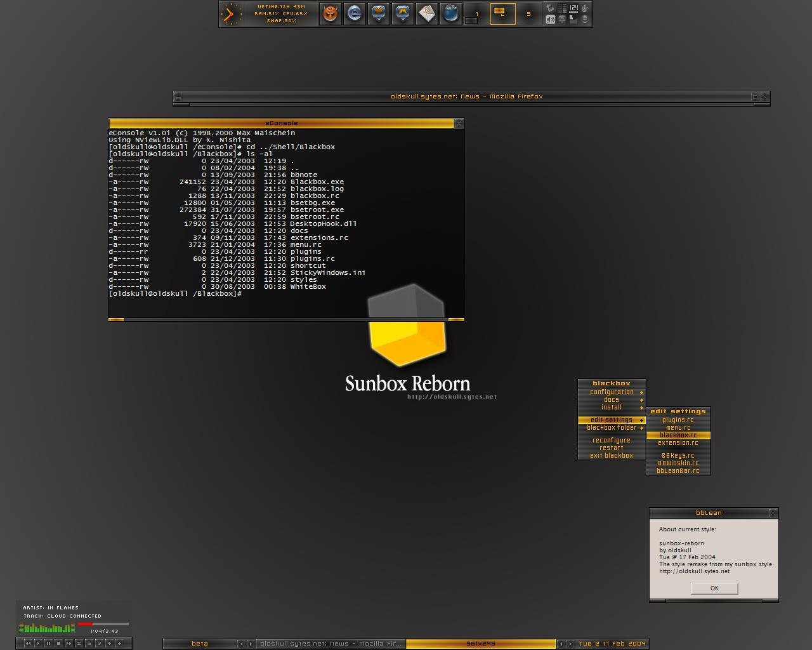Launch the Internet Explorer dock icon
Screen dimensions: 812x650
355,13
